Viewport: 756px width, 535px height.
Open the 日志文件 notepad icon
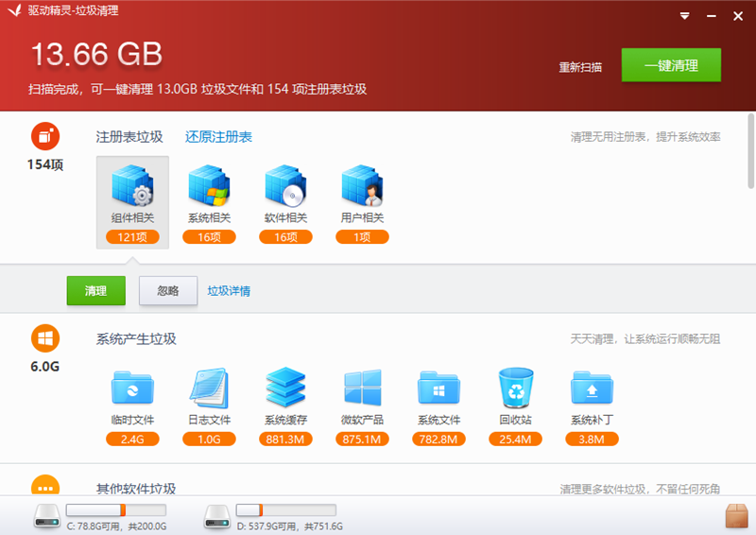point(209,388)
